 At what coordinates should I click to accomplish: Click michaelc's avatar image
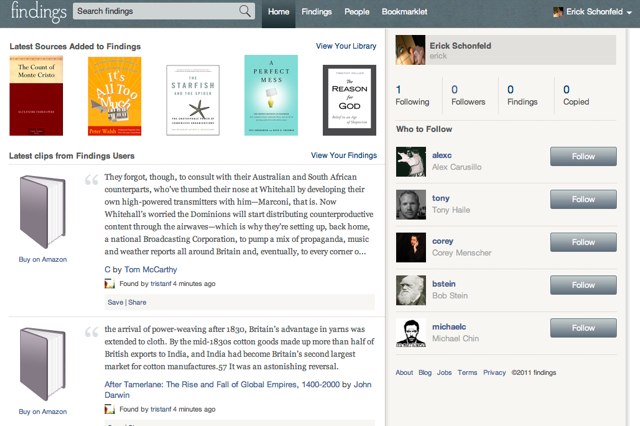click(x=410, y=333)
